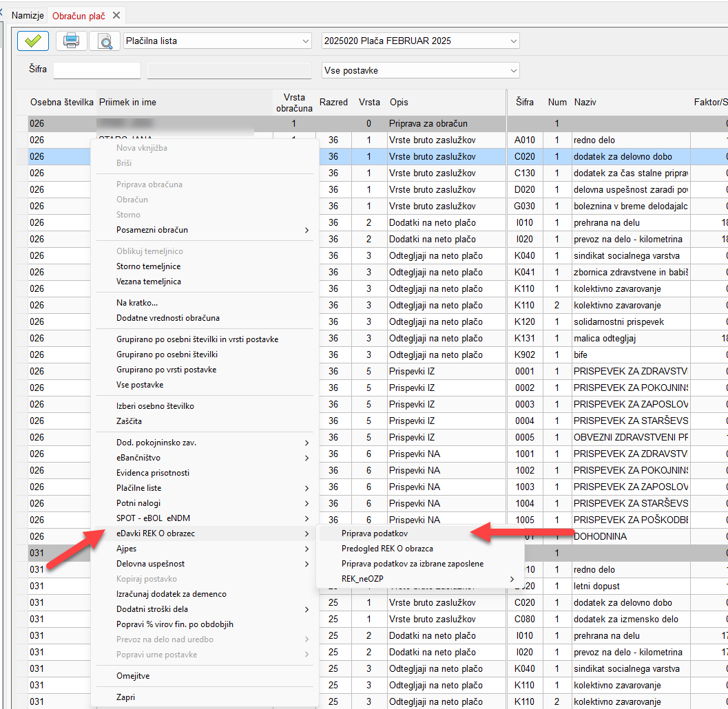This screenshot has height=709, width=728.
Task: Open the Vse postavke filter dropdown
Action: coord(420,70)
